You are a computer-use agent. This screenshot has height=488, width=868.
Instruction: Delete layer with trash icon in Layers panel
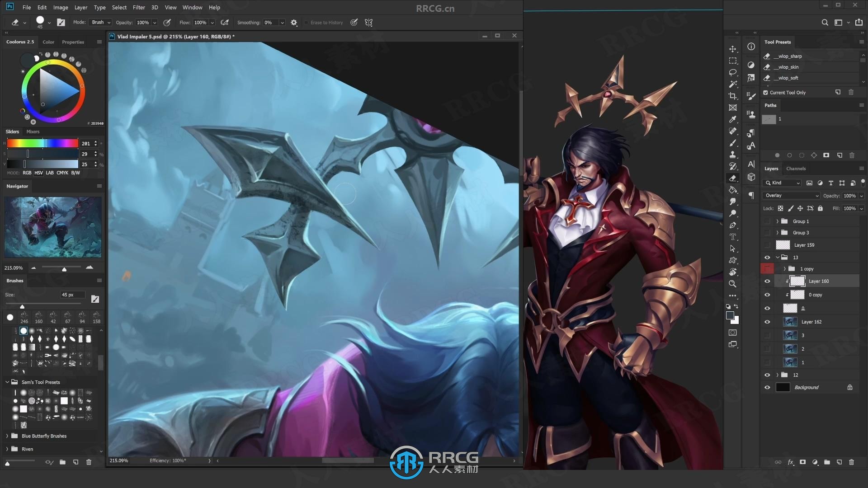[851, 462]
